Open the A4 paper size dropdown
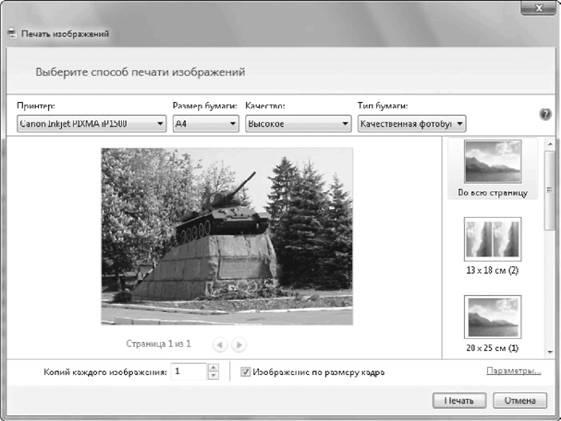 click(206, 124)
